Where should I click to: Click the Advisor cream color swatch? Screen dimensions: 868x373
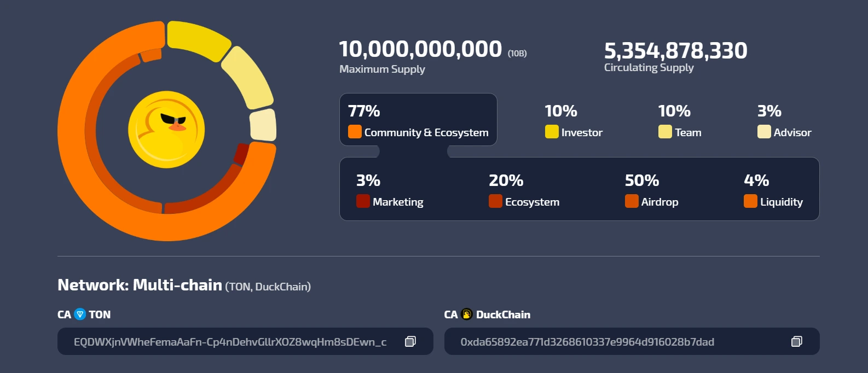[764, 132]
